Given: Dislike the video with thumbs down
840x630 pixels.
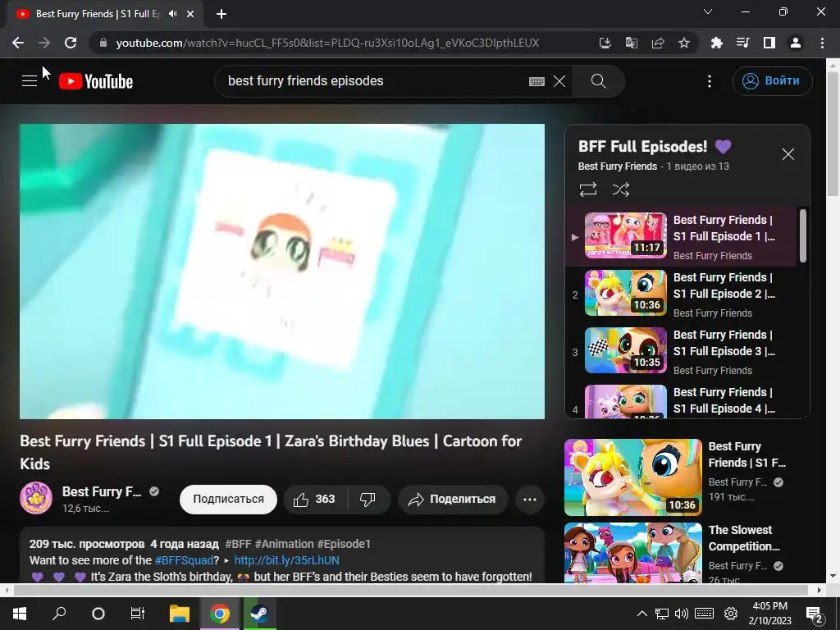Looking at the screenshot, I should click(367, 500).
